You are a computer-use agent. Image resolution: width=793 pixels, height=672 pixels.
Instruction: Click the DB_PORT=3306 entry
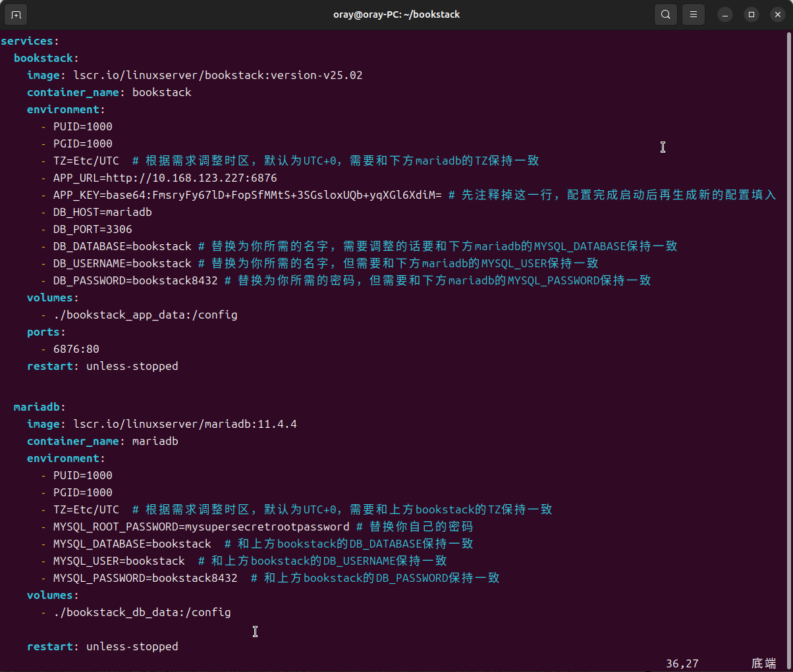92,229
